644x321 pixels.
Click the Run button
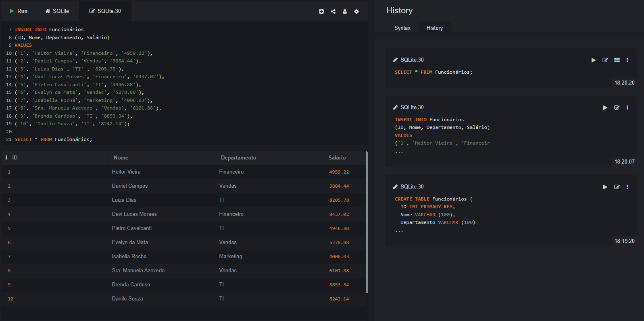coord(19,11)
